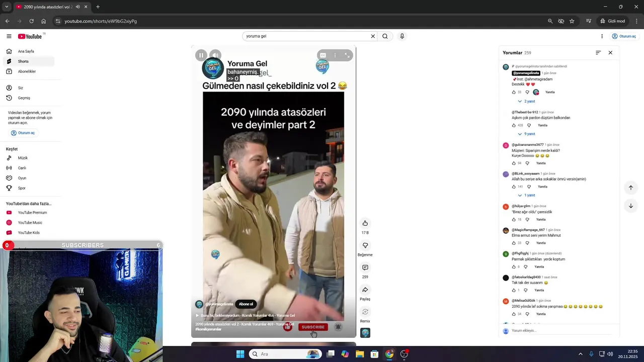Go to the previous Short with up arrow
Screen dimensions: 644x362
pyautogui.click(x=631, y=188)
